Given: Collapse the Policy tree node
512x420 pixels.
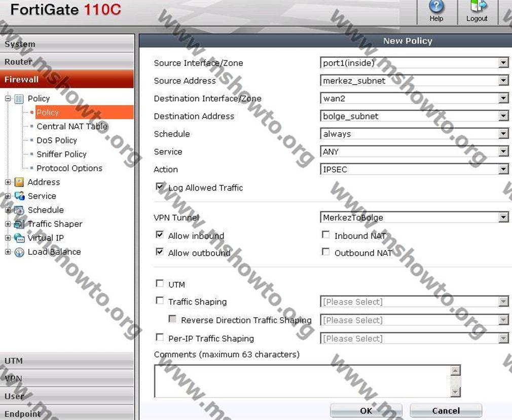Looking at the screenshot, I should tap(8, 98).
